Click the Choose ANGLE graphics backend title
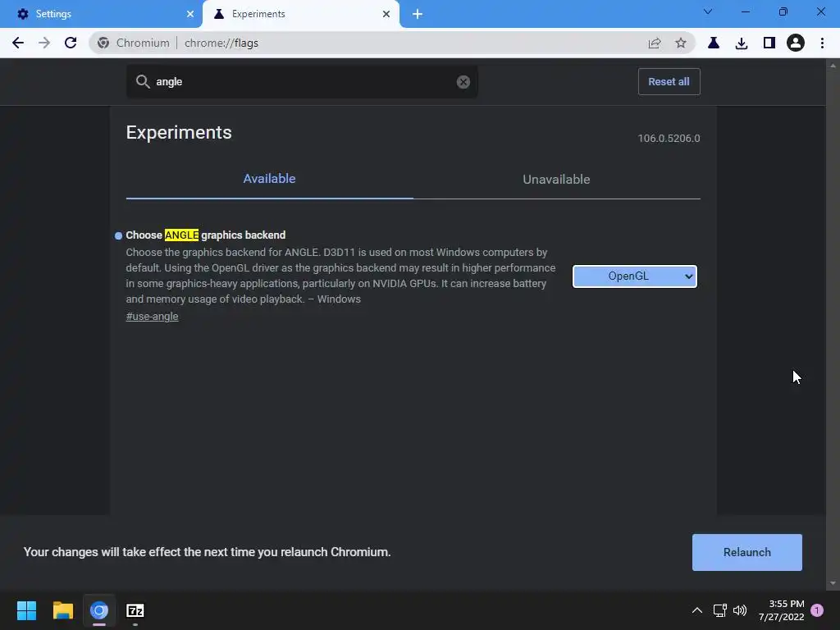 (x=206, y=235)
